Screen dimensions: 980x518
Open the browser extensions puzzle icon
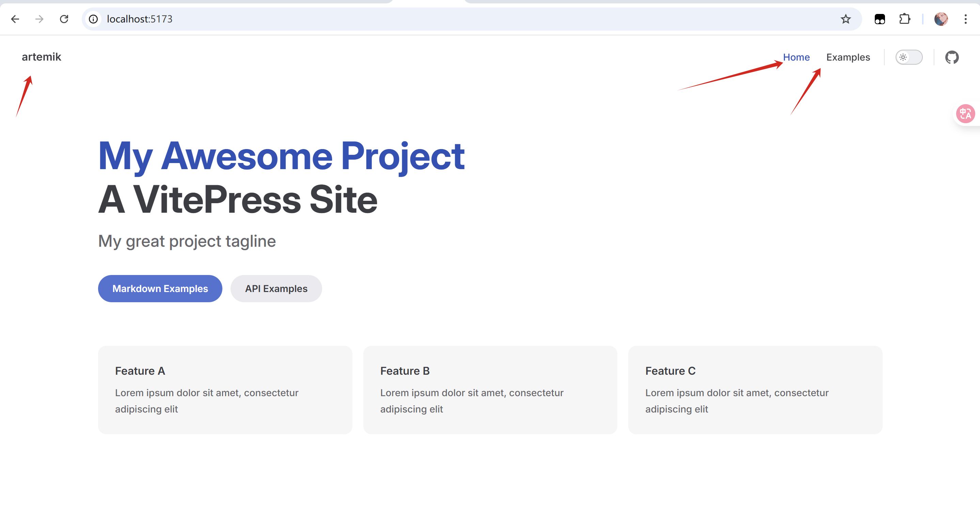click(x=904, y=19)
